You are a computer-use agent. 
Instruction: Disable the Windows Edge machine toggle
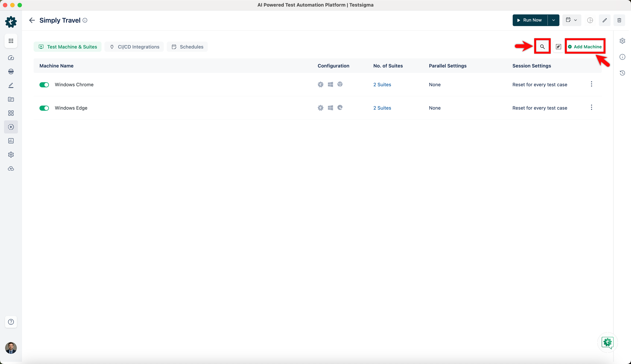[x=44, y=108]
